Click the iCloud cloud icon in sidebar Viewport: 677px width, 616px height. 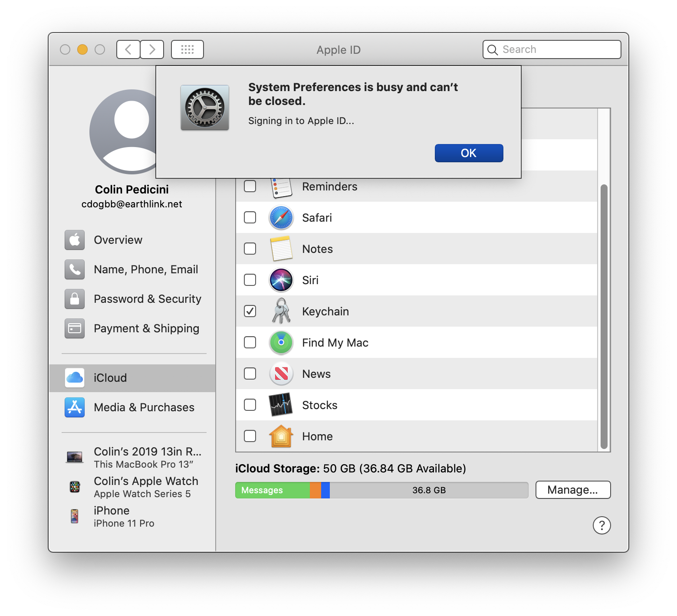tap(75, 378)
